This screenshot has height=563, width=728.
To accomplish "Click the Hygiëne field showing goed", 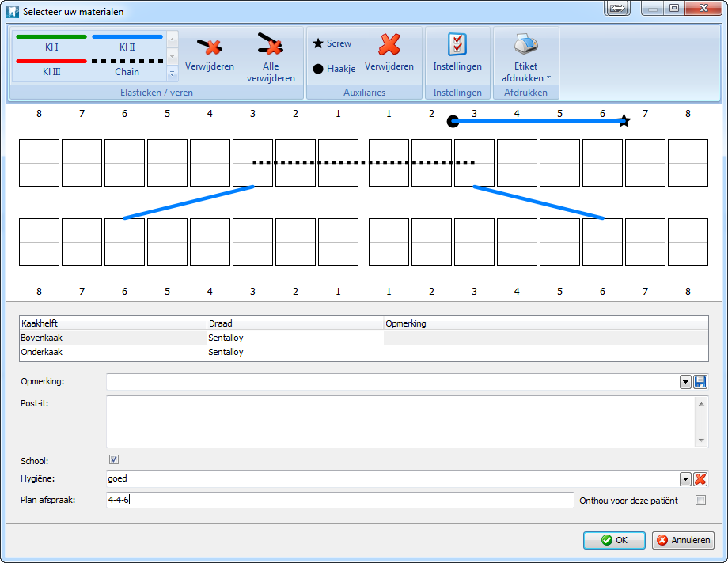I will tap(392, 479).
